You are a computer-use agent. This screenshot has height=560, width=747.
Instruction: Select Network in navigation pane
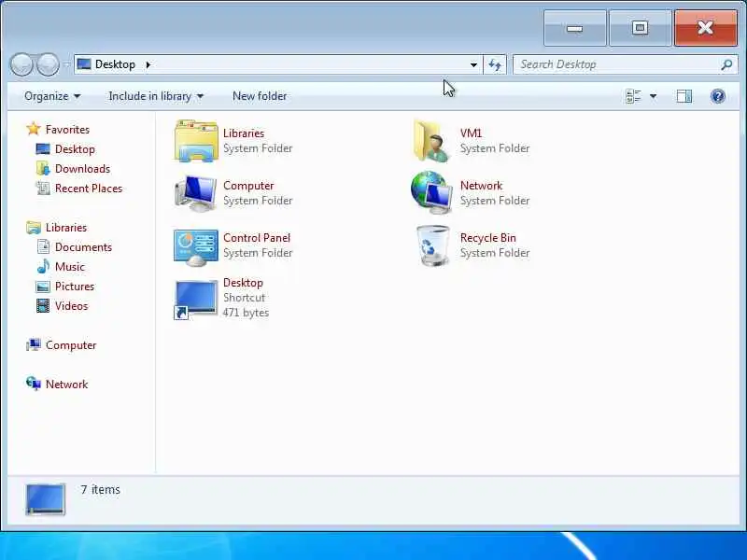coord(66,384)
